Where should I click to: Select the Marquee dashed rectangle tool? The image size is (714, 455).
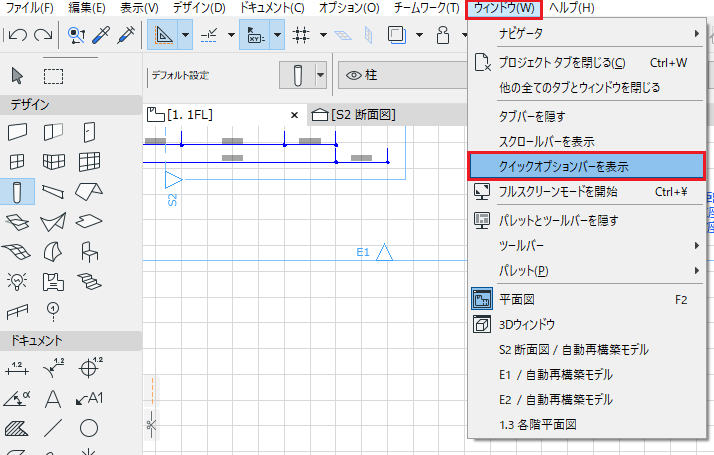(53, 76)
